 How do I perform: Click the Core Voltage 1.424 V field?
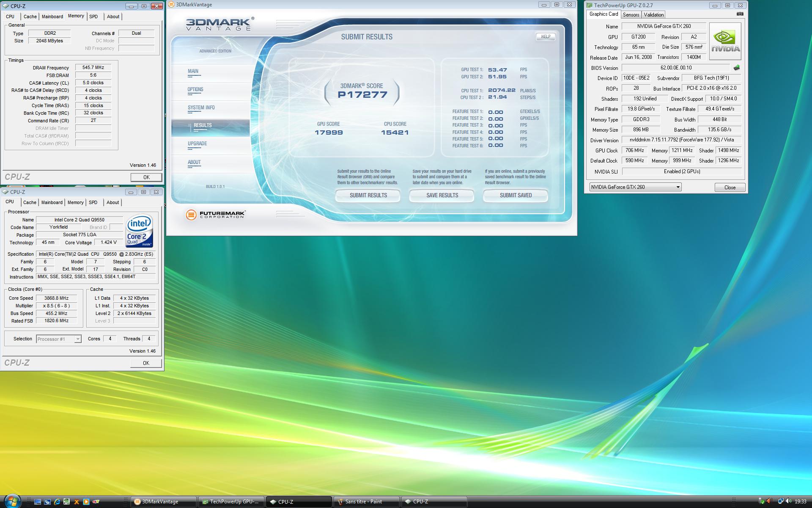109,242
